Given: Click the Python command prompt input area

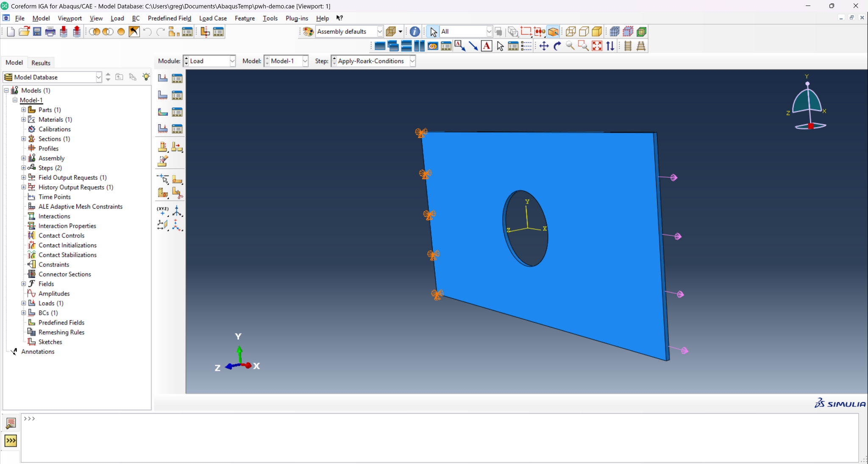Looking at the screenshot, I should 440,438.
